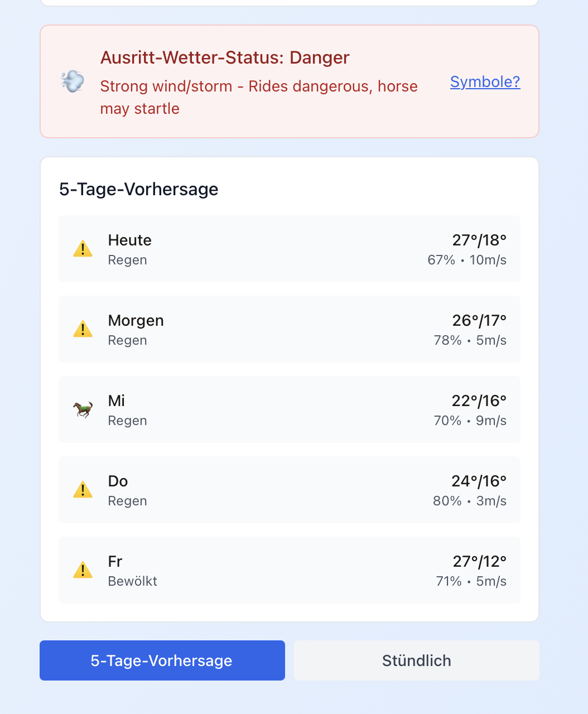
Task: Open the Symbole? help link
Action: point(485,81)
